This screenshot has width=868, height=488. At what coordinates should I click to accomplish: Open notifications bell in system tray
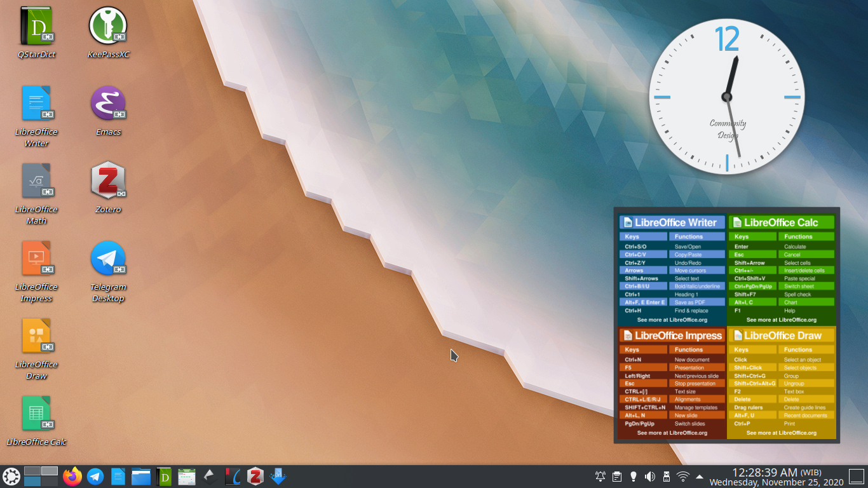(x=600, y=477)
